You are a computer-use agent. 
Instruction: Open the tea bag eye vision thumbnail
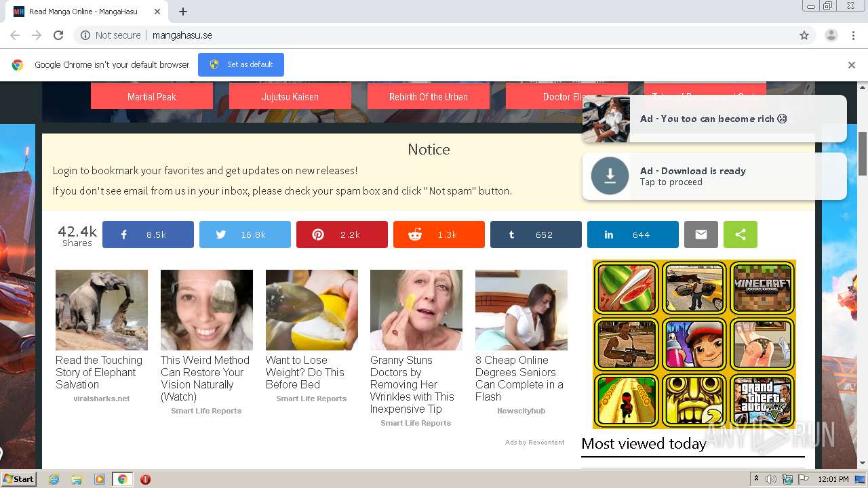tap(207, 310)
